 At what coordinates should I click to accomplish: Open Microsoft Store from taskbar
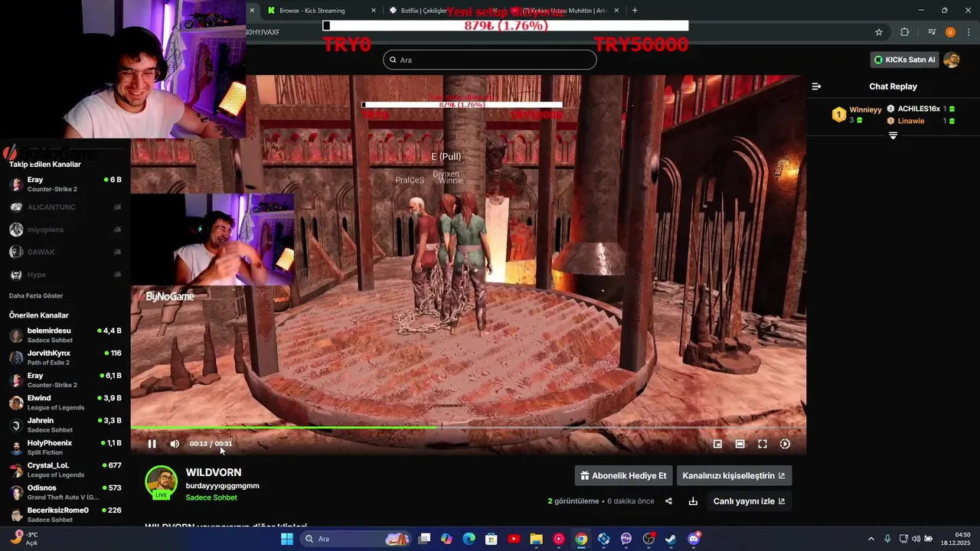(x=492, y=539)
